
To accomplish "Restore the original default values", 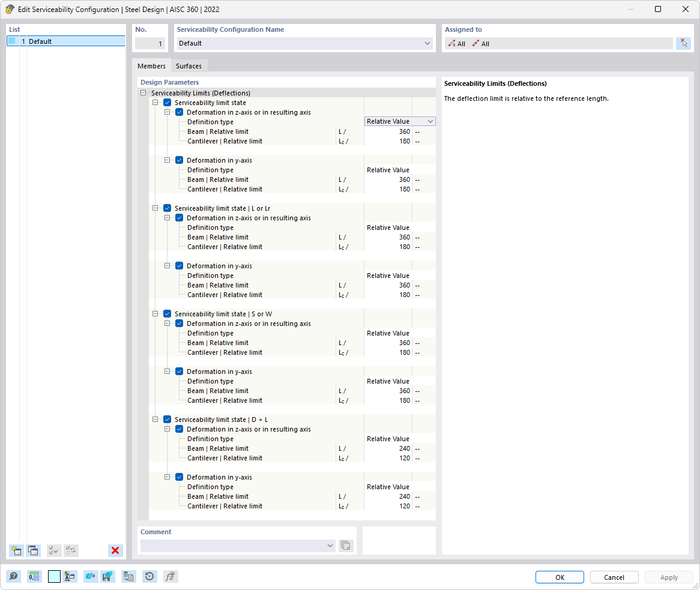I will point(149,576).
